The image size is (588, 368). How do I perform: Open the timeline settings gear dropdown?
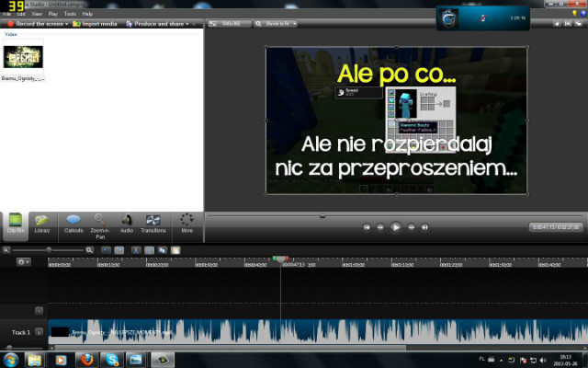(23, 261)
